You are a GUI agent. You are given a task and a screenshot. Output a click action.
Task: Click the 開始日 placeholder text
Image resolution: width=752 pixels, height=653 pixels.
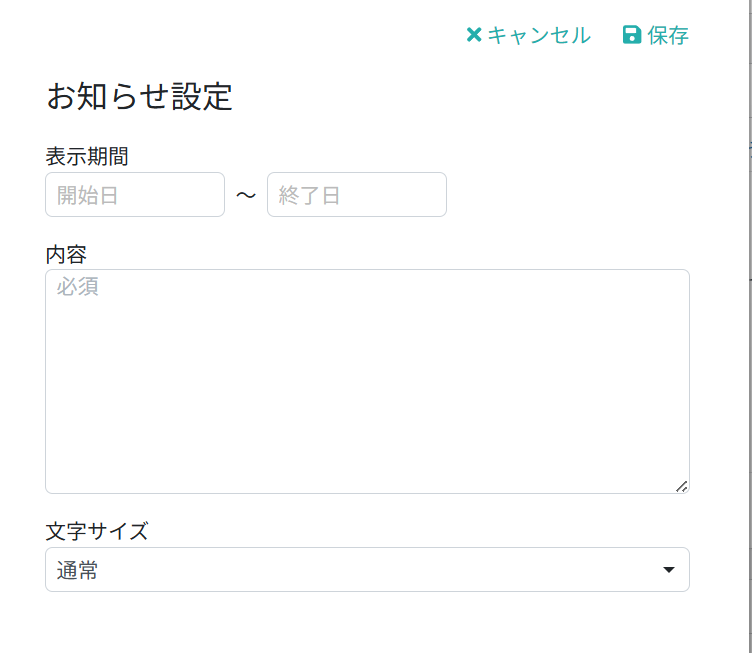pos(88,196)
